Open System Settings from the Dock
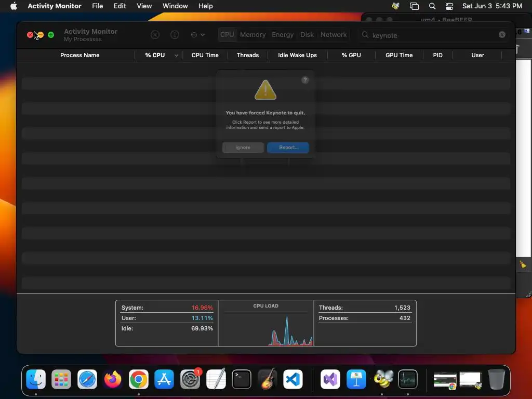Image resolution: width=532 pixels, height=399 pixels. point(190,379)
